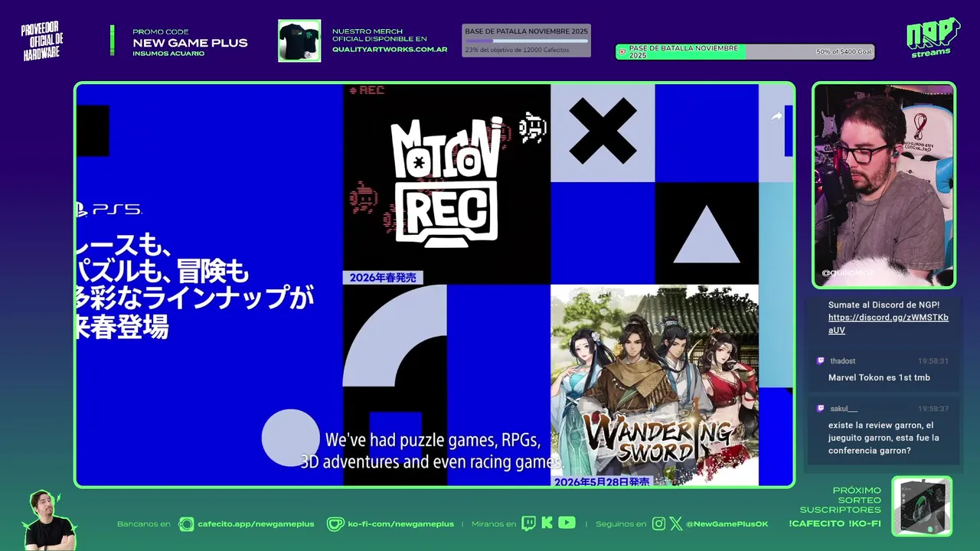Click the '2026年春発売' release label
The image size is (980, 551).
[x=383, y=278]
